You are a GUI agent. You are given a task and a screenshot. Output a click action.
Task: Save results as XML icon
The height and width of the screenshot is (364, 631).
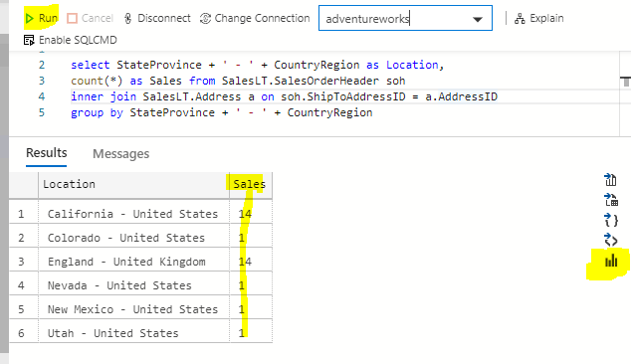pos(611,241)
